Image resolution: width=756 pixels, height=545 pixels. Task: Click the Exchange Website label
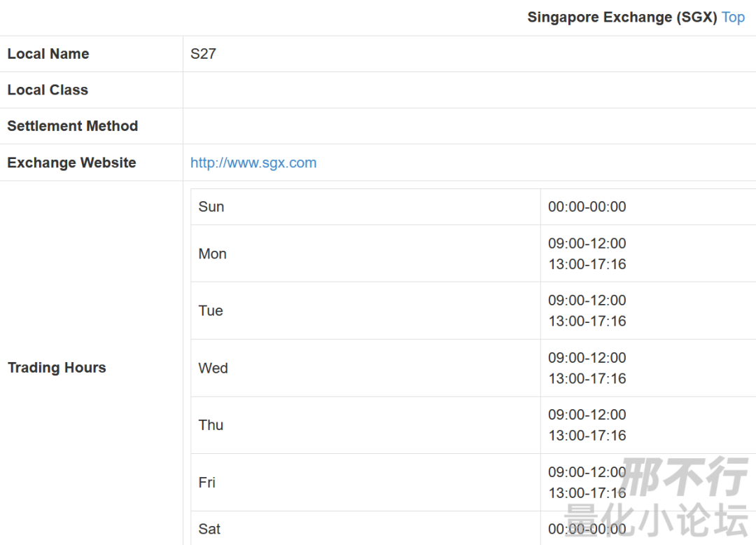tap(72, 163)
